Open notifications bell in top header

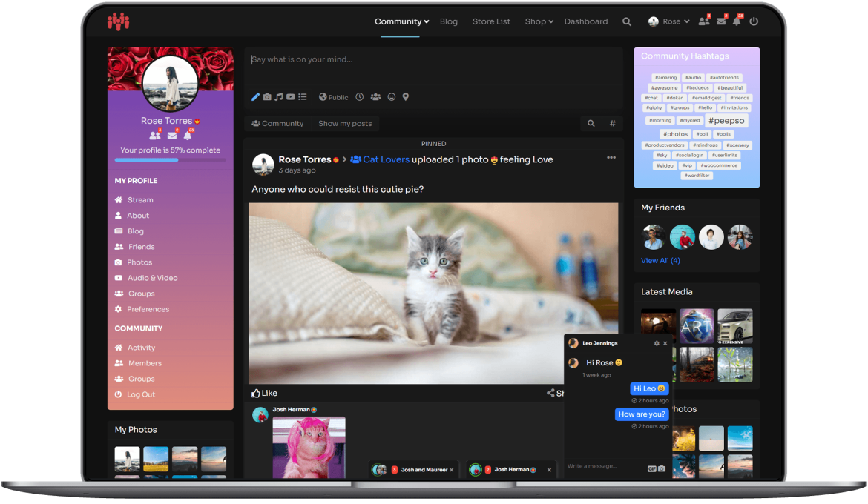pyautogui.click(x=737, y=21)
